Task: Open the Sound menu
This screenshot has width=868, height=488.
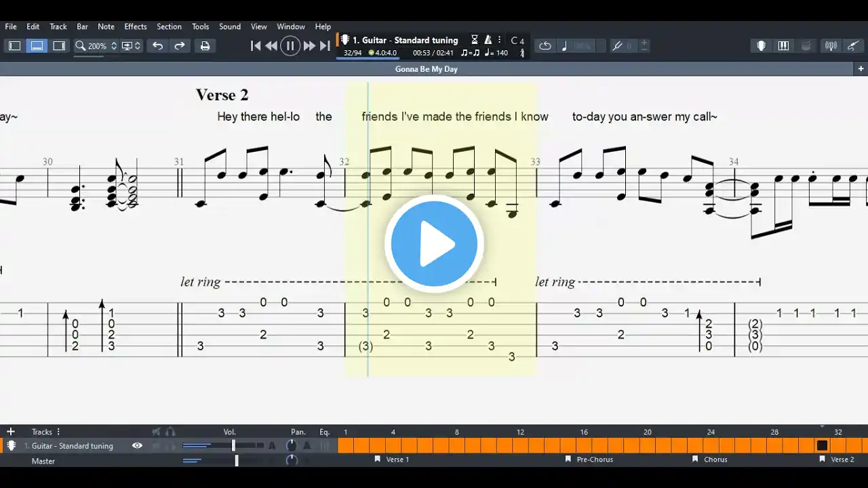Action: click(x=230, y=26)
